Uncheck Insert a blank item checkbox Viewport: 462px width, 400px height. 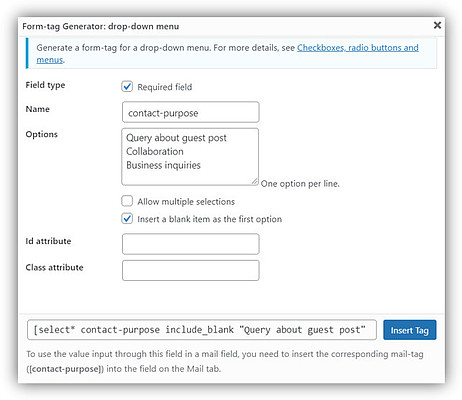click(127, 219)
